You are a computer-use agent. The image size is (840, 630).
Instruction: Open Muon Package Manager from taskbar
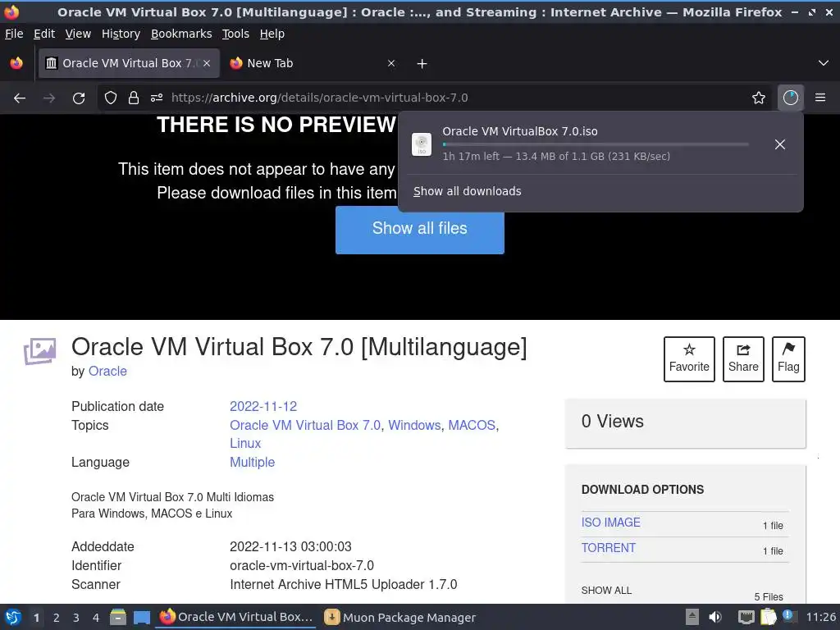coord(400,618)
